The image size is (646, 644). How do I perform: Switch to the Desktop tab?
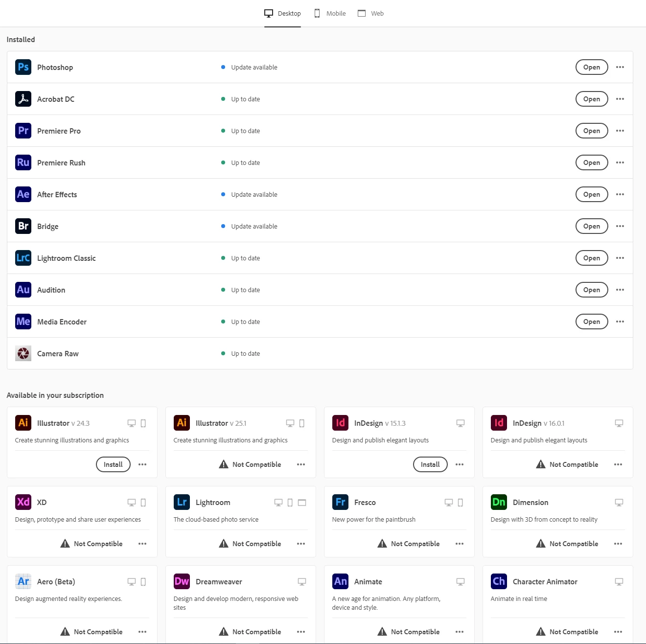pyautogui.click(x=282, y=14)
